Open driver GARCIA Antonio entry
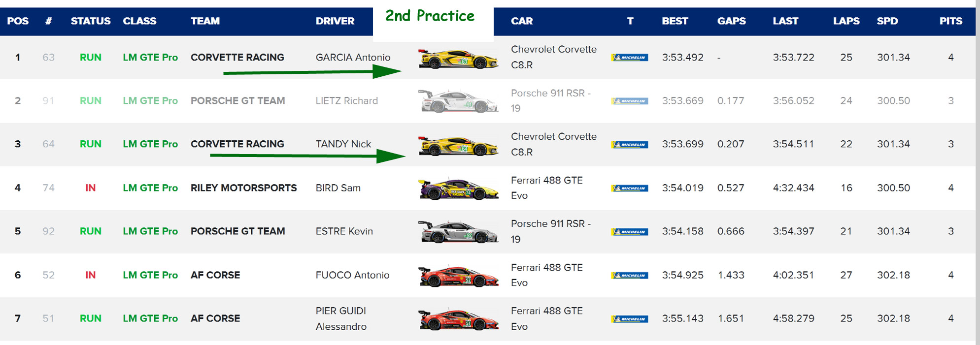Screen dimensions: 980x345 353,58
